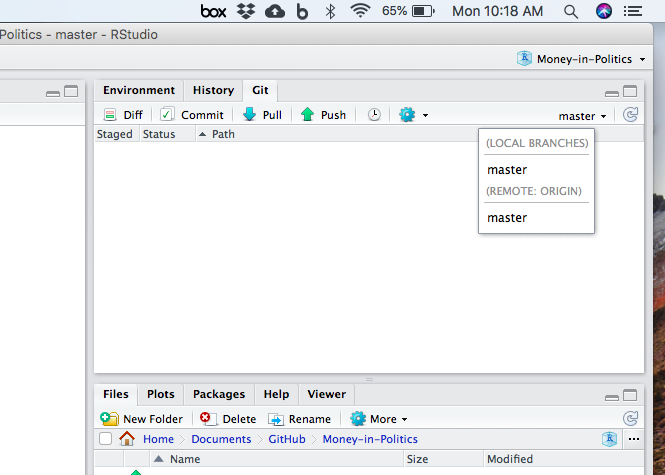Open the Packages tab
The width and height of the screenshot is (665, 475).
point(219,394)
